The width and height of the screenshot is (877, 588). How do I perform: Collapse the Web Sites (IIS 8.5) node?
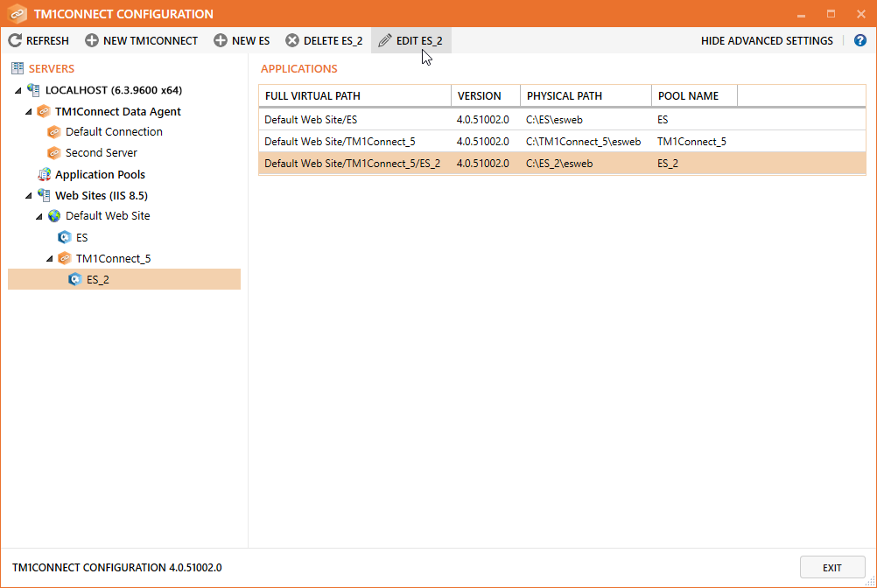29,196
